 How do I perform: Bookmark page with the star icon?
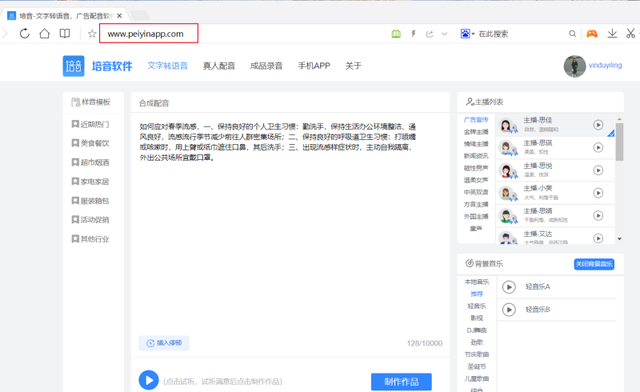coord(92,34)
